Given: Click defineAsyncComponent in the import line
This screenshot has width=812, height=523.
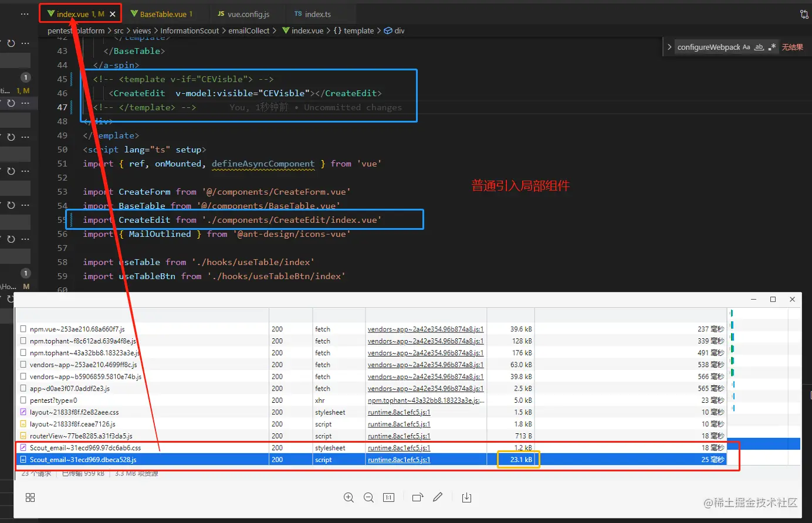Looking at the screenshot, I should (x=263, y=164).
